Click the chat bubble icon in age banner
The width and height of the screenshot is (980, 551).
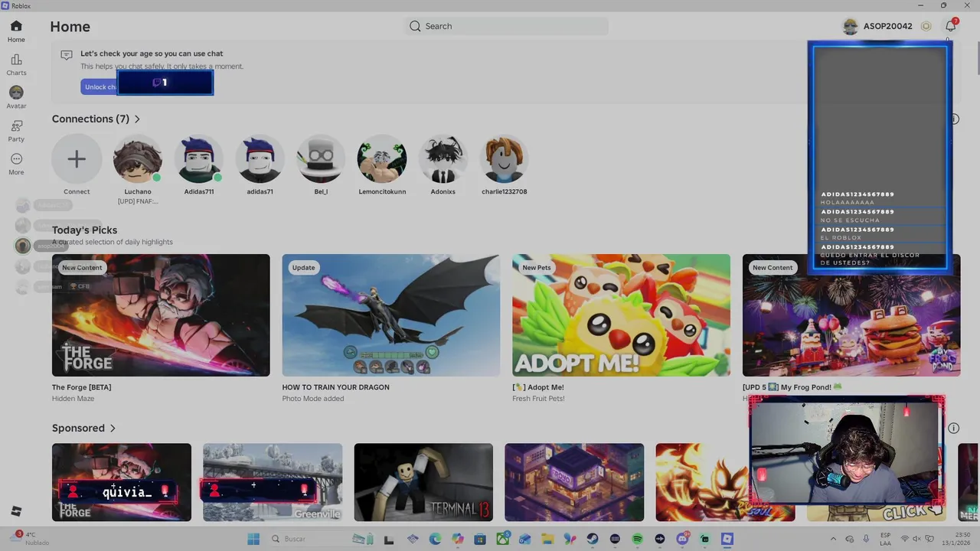(67, 55)
